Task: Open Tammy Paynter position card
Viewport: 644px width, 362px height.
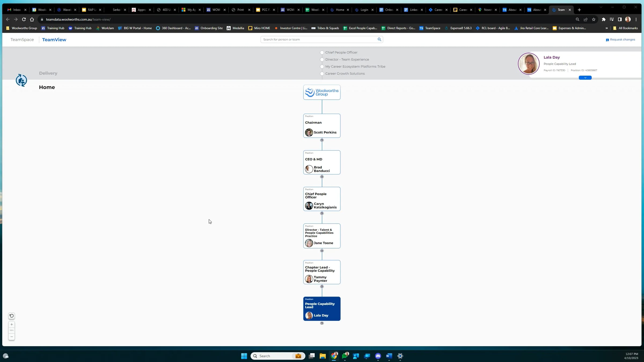Action: click(322, 272)
